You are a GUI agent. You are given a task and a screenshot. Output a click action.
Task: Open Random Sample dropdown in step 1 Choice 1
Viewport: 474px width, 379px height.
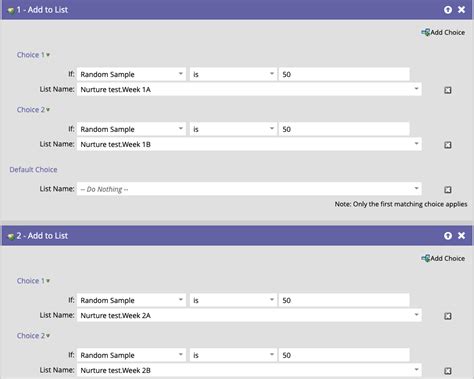tap(131, 74)
